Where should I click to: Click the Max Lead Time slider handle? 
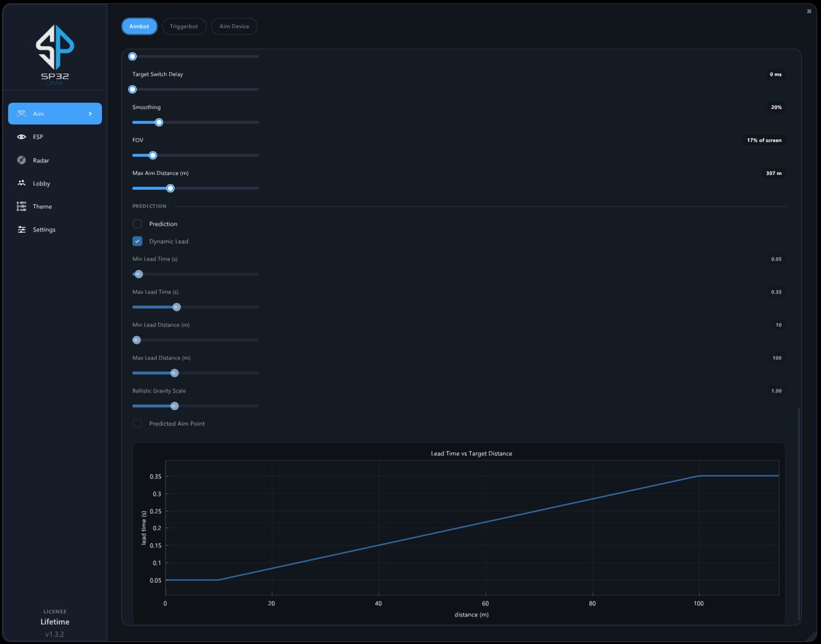pos(177,307)
